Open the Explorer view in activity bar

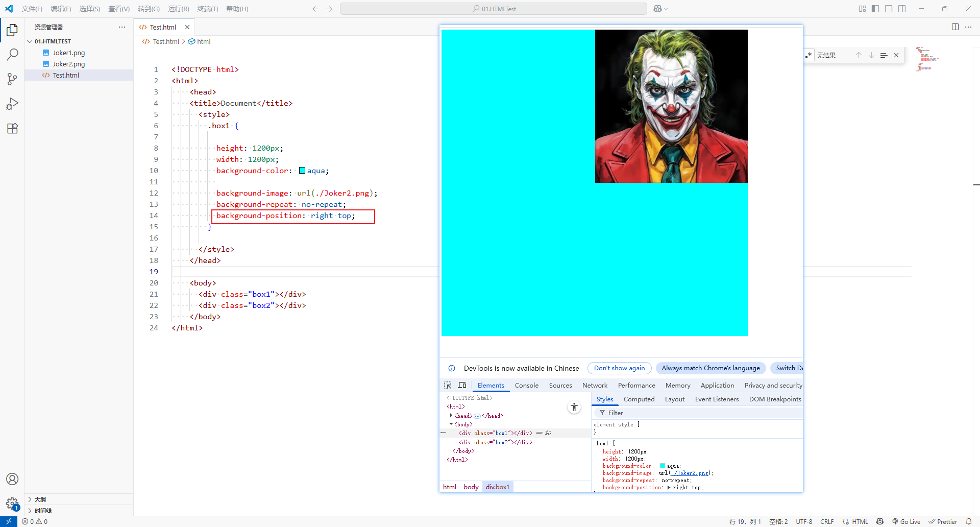pos(12,30)
